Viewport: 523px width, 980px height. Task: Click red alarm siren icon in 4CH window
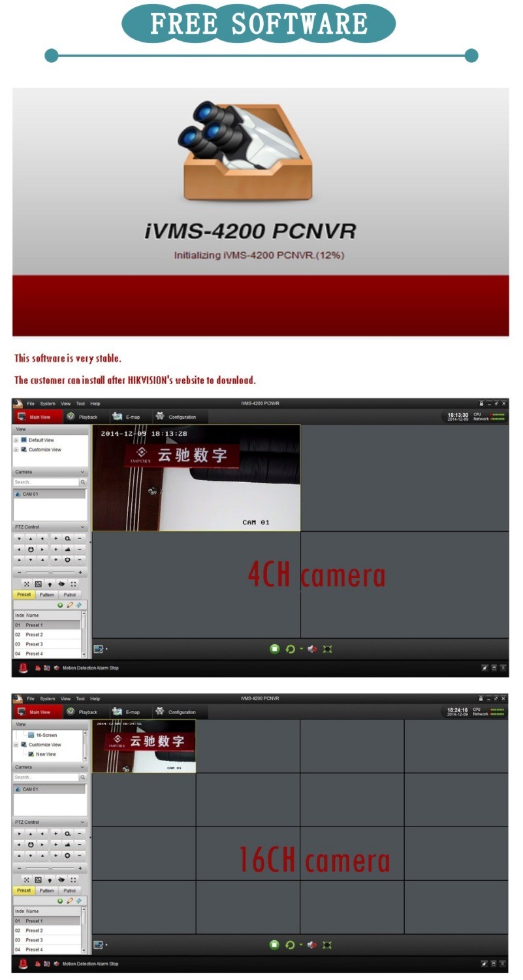(23, 668)
